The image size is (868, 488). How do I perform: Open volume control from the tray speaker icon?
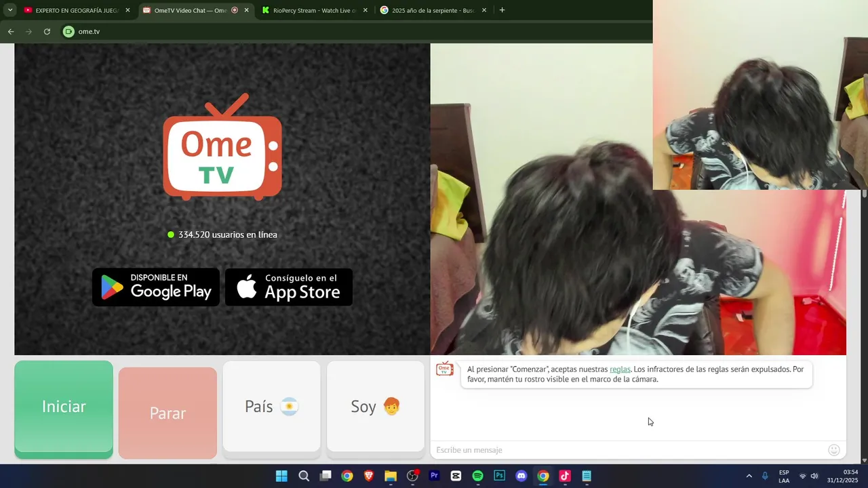tap(814, 476)
